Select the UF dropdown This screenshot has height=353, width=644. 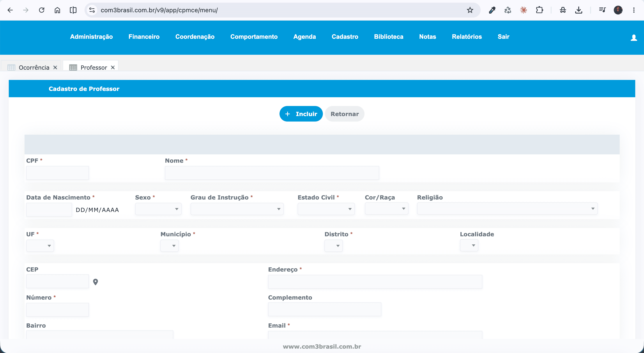click(x=40, y=245)
